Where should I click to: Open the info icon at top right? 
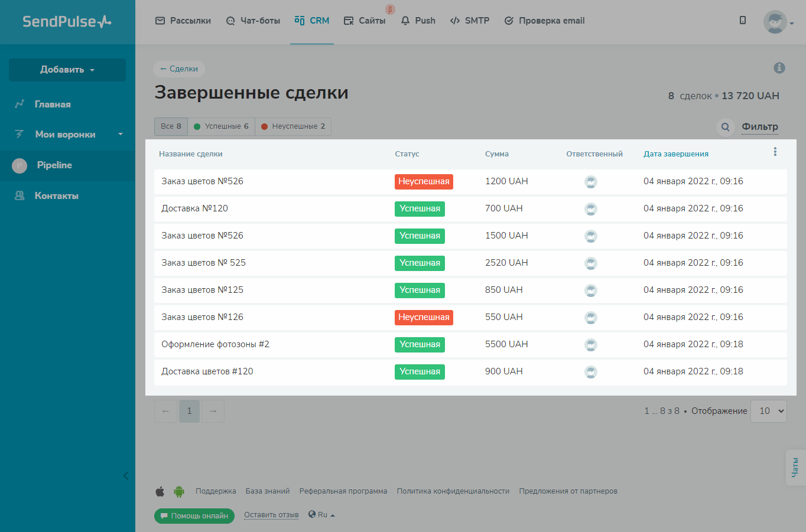779,68
